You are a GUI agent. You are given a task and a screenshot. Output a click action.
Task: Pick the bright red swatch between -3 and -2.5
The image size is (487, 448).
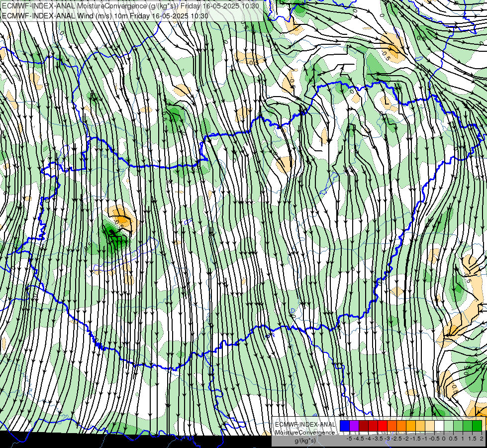[x=383, y=426]
